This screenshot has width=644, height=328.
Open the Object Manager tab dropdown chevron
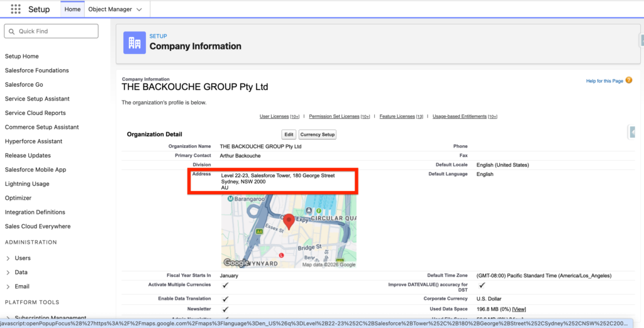pyautogui.click(x=139, y=9)
